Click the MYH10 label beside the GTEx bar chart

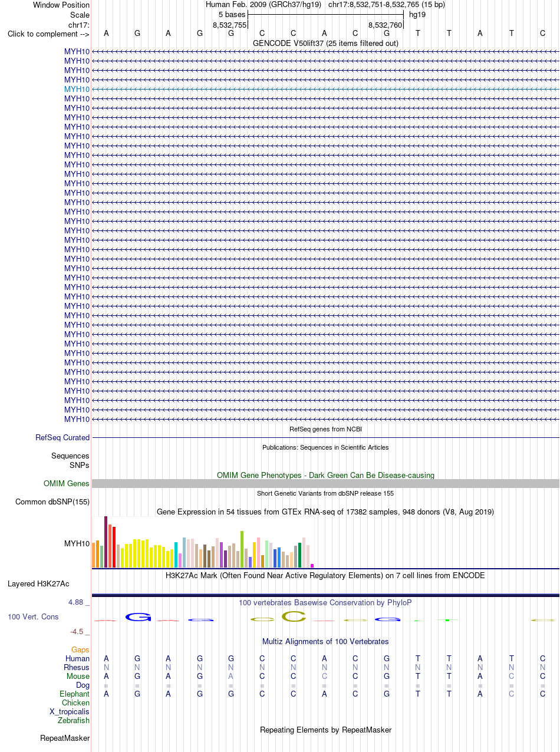pos(77,543)
